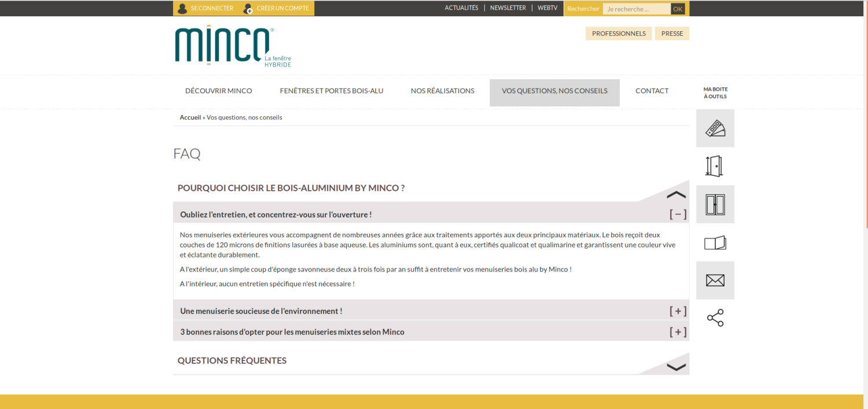Click Ma boite à outils label
Screen dimensions: 868x409
click(716, 93)
